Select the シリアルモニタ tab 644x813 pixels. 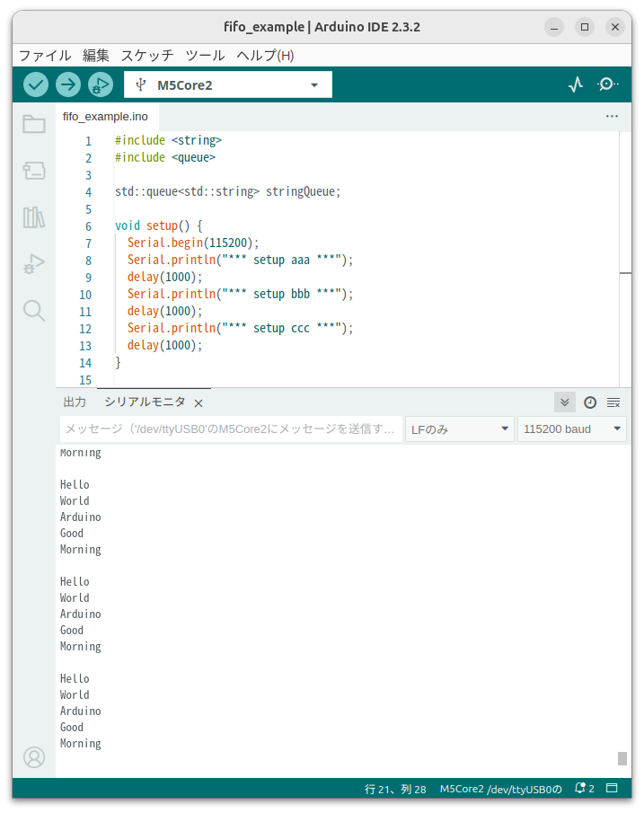(145, 402)
